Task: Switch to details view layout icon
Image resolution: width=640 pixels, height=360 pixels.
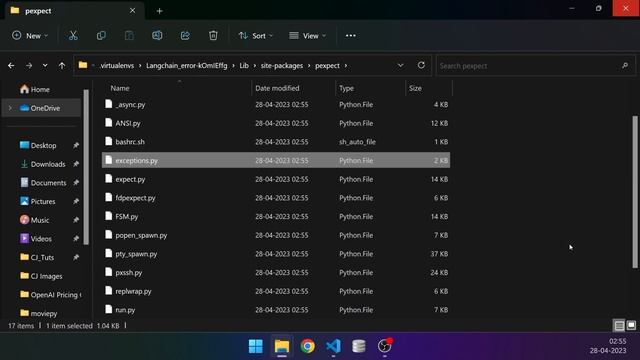Action: click(619, 325)
